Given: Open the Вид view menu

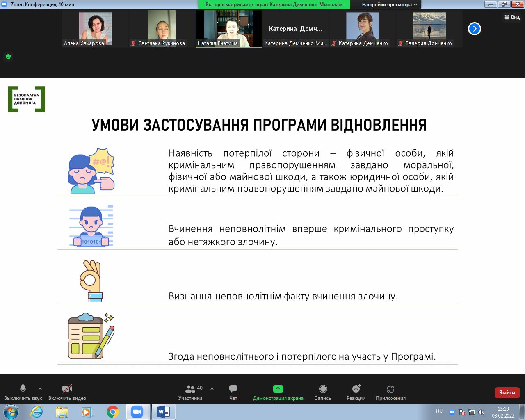Looking at the screenshot, I should tap(512, 17).
